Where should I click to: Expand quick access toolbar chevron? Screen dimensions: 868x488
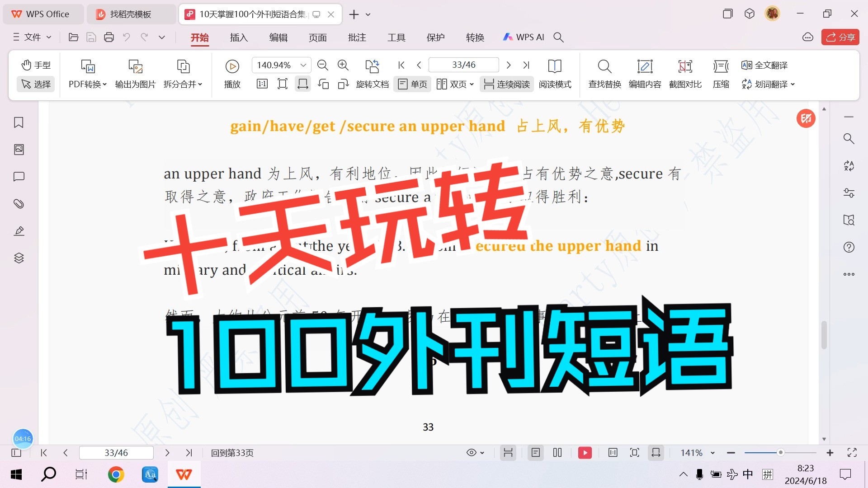[162, 37]
